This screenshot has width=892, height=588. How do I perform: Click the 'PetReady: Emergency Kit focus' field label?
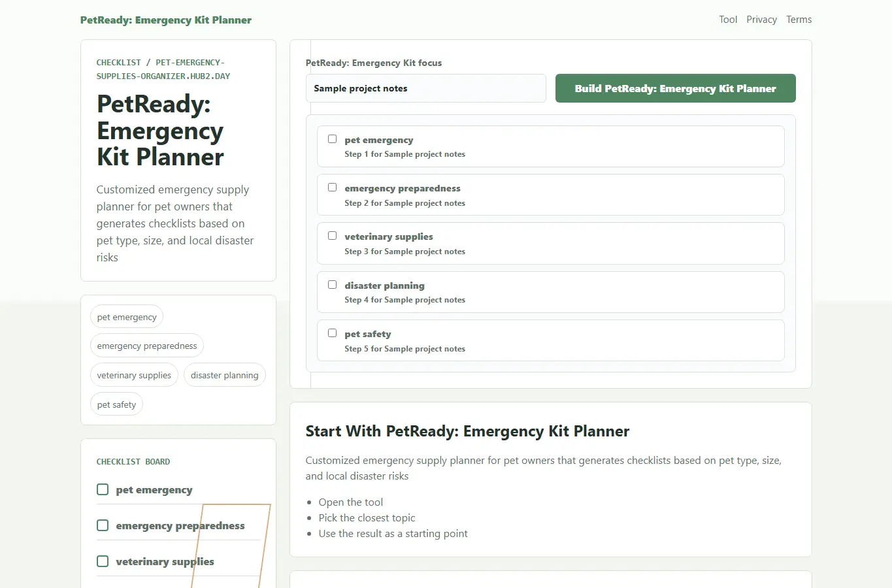click(x=374, y=63)
